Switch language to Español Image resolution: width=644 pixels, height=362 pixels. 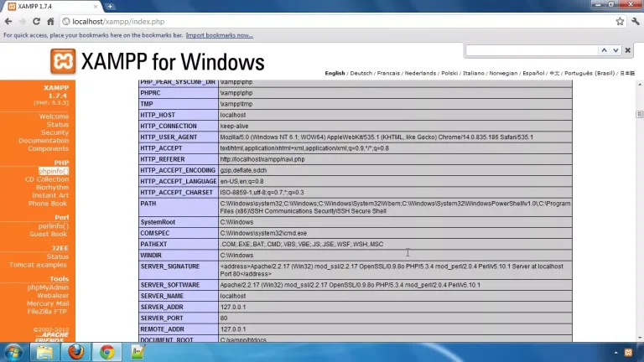533,73
